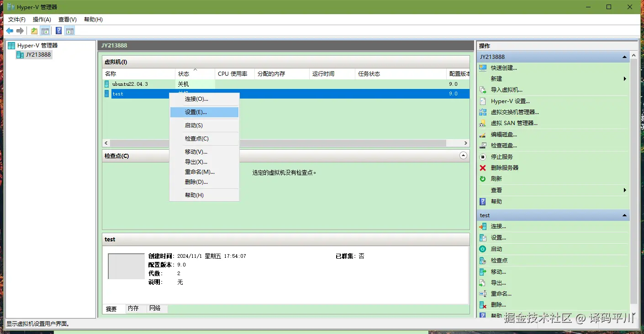
Task: Switch to the 网络 tab
Action: click(157, 308)
